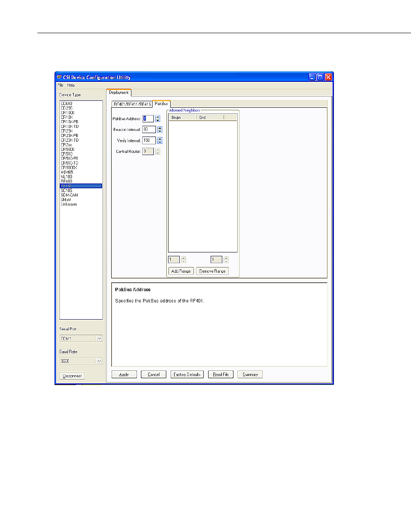Viewport: 411px width, 532px height.
Task: Select SDM-CAN device type
Action: (x=69, y=195)
